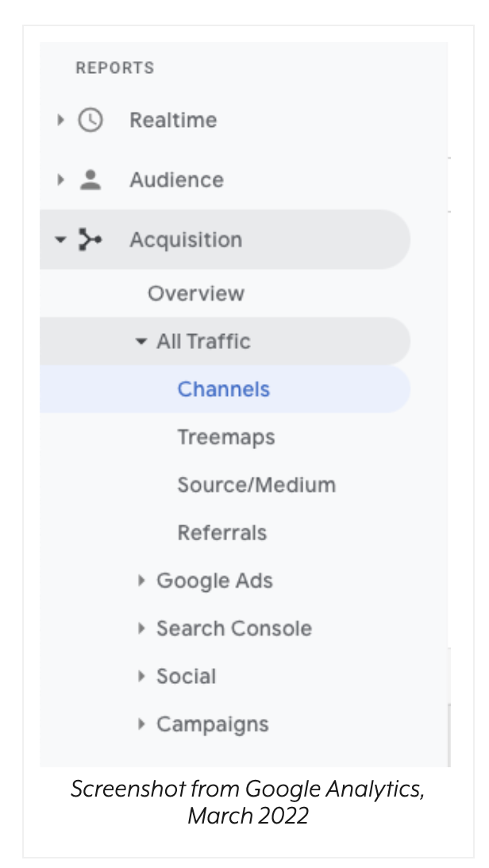Select the Audience menu label
The height and width of the screenshot is (868, 489).
click(x=177, y=180)
